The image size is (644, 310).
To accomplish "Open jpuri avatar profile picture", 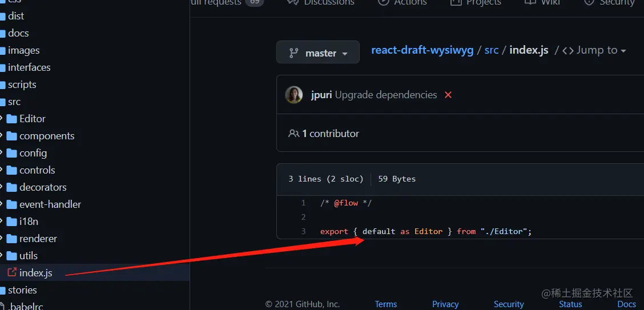I will [294, 95].
